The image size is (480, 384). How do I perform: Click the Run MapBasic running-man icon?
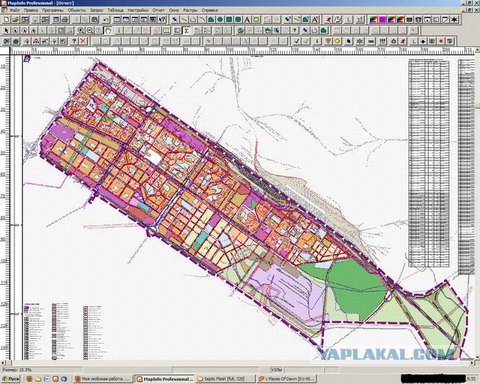329,20
